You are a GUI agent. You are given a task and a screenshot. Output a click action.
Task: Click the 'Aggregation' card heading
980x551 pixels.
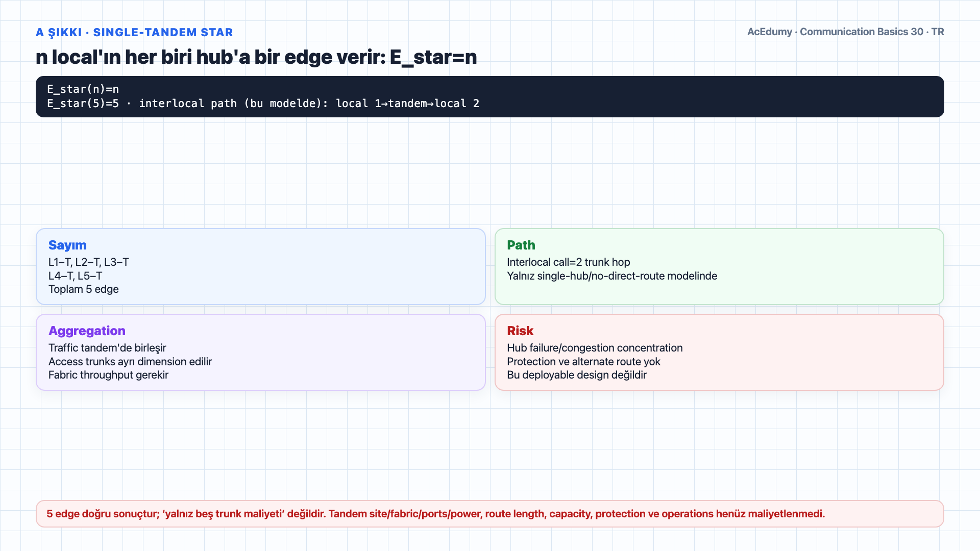[x=87, y=331]
